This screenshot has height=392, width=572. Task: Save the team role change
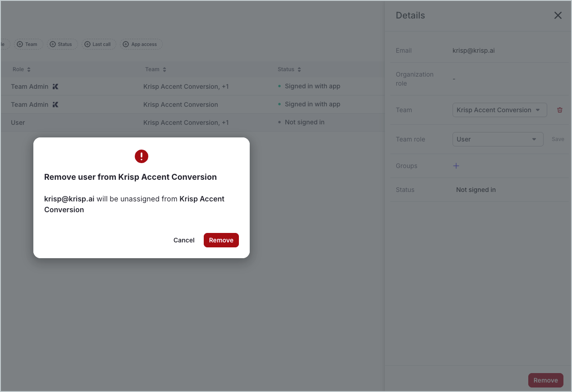coord(558,139)
